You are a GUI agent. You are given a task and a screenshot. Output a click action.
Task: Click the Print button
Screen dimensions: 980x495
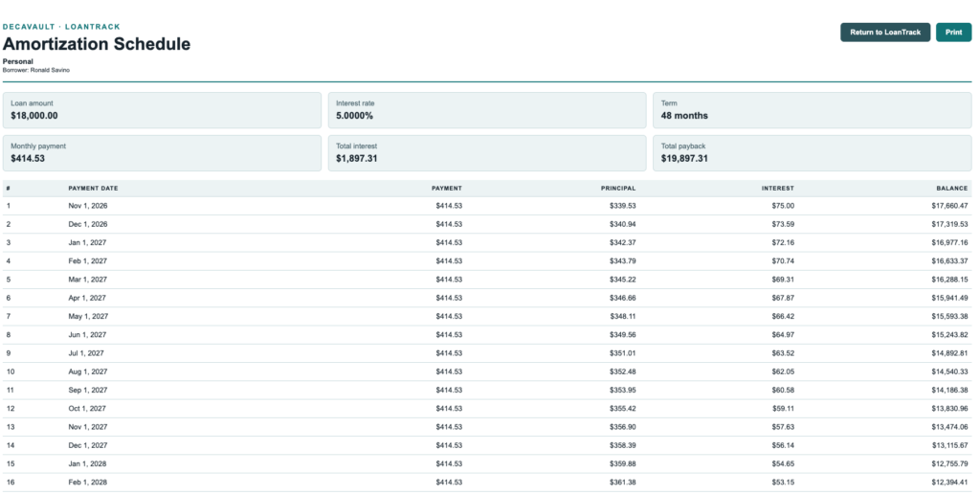(953, 33)
